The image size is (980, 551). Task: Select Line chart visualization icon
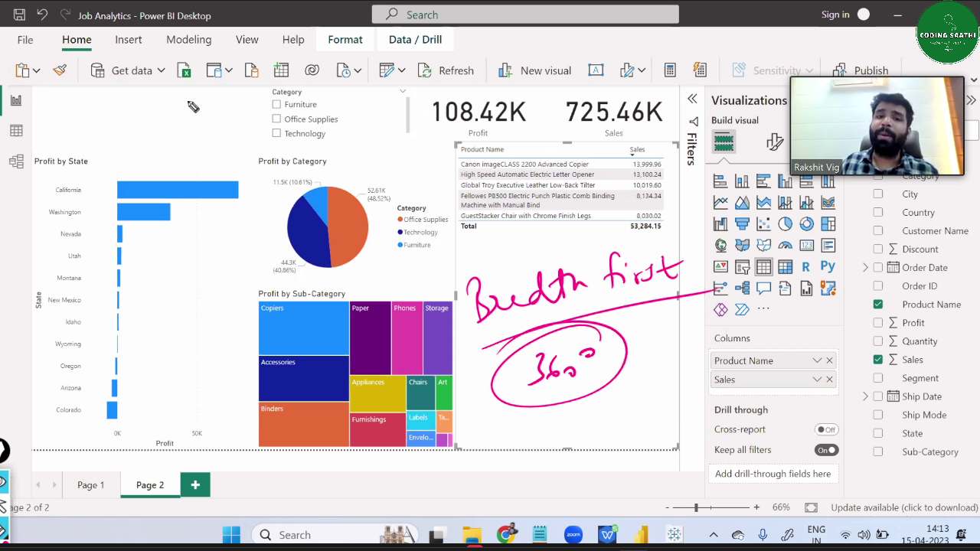click(720, 203)
